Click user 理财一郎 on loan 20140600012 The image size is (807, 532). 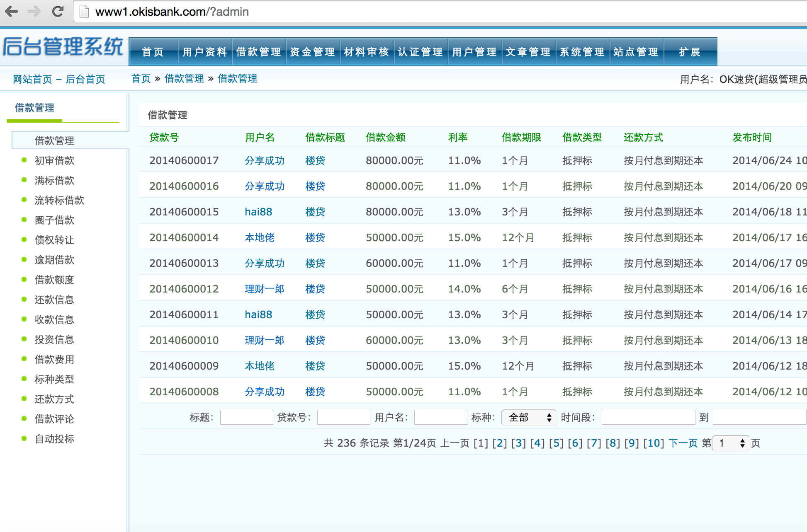click(x=265, y=289)
